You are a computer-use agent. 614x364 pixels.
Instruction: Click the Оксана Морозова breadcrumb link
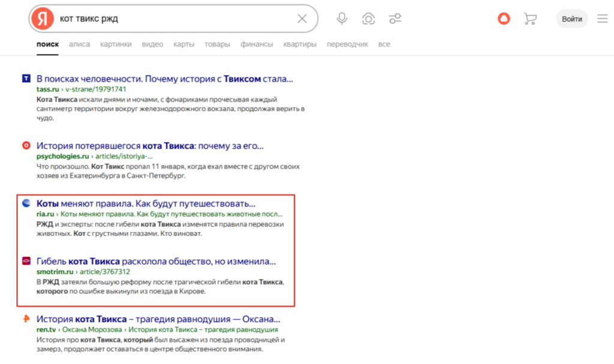coord(92,330)
